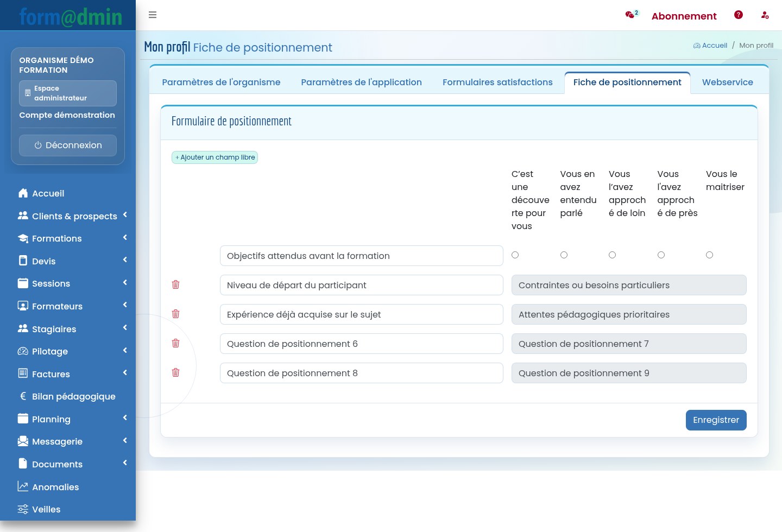This screenshot has height=532, width=782.
Task: Click the Accueil house icon in sidebar
Action: pyautogui.click(x=23, y=193)
